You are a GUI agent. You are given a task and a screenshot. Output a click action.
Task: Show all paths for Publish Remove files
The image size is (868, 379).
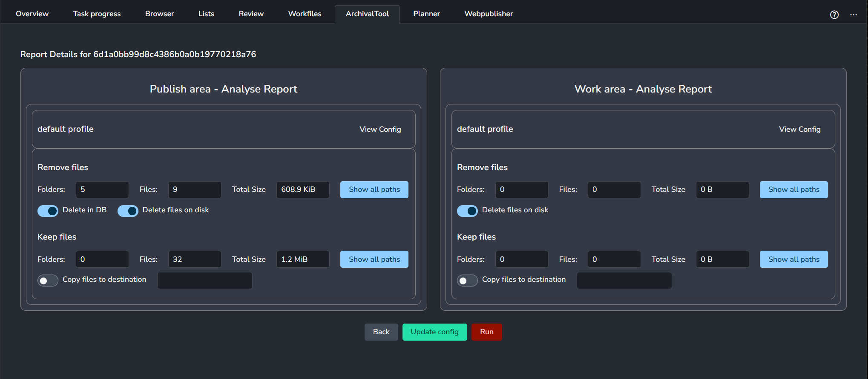click(x=374, y=190)
